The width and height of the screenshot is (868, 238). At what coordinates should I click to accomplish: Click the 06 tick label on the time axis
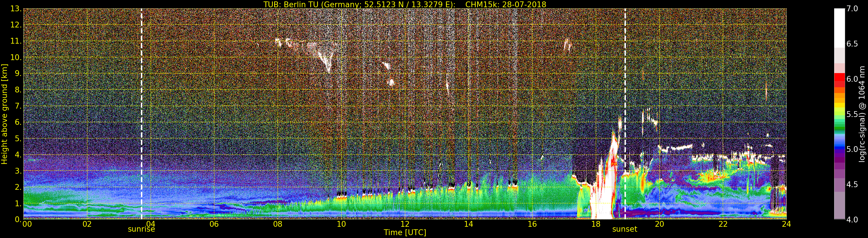tap(214, 224)
